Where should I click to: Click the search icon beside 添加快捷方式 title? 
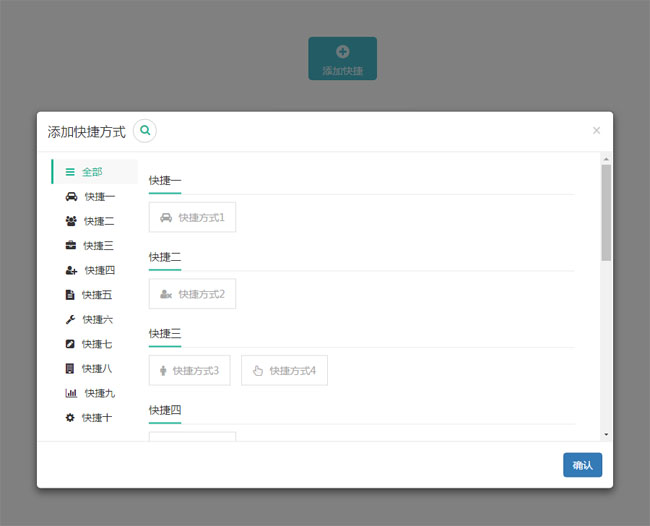tap(145, 131)
